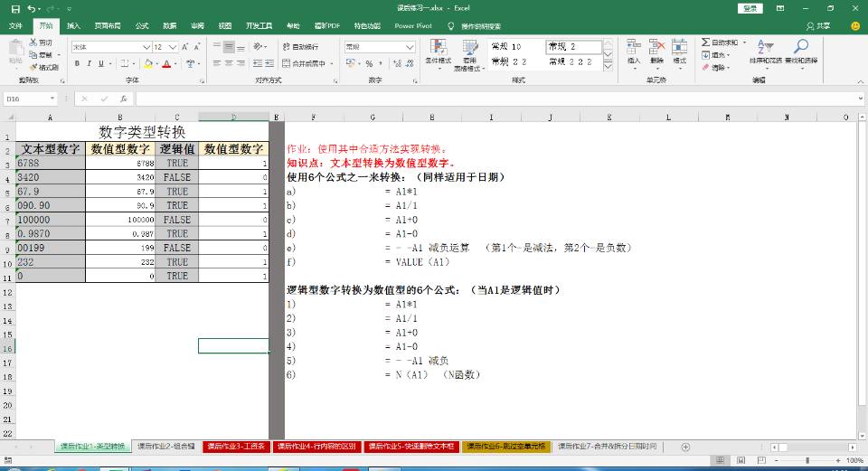
Task: Set center horizontal alignment
Action: click(x=229, y=63)
